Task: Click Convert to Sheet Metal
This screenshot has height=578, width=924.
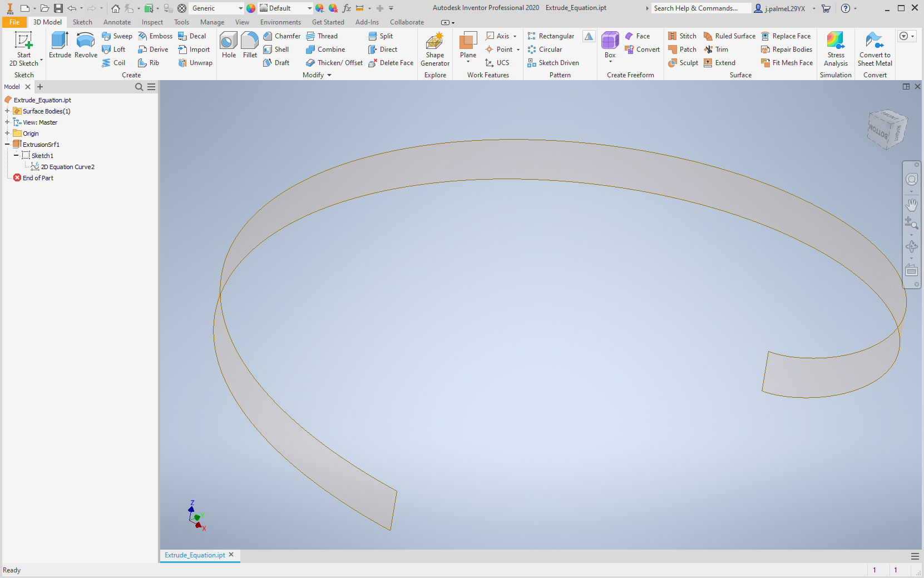Action: [x=874, y=49]
